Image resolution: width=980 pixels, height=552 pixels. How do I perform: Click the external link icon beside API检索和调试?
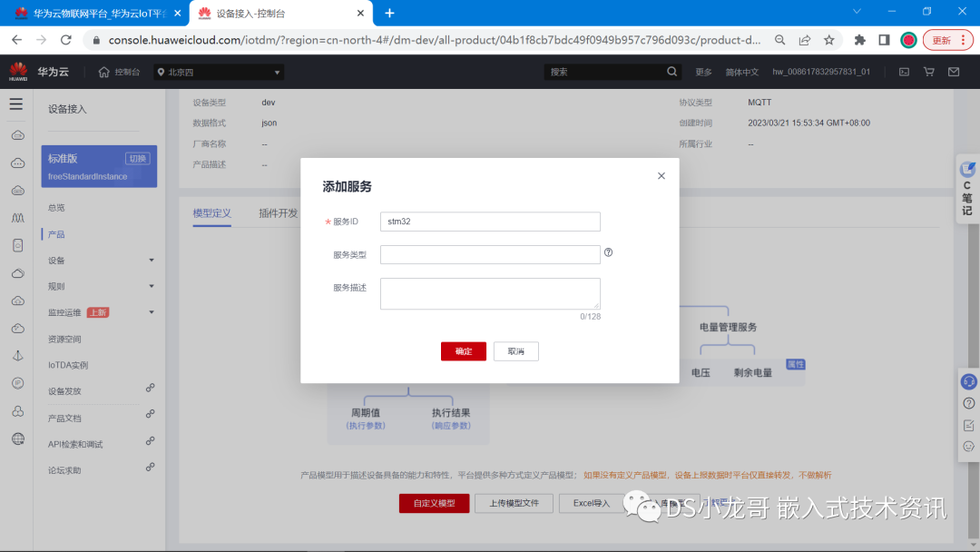(x=150, y=442)
